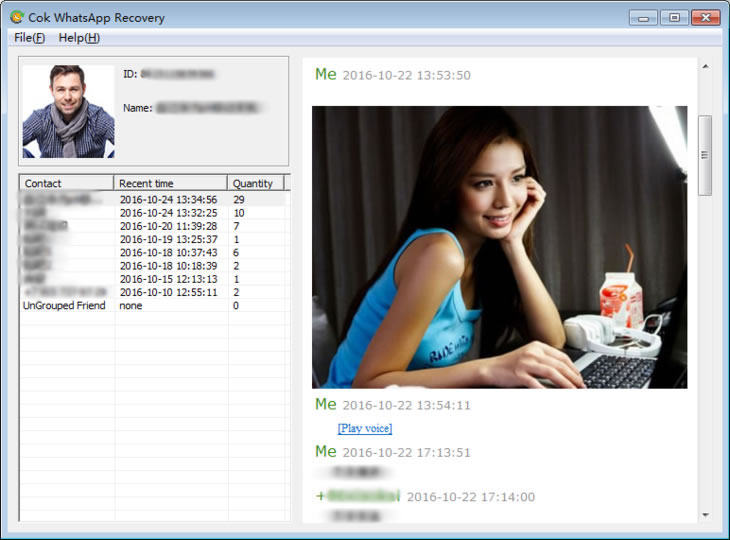
Task: Click the Cok WhatsApp Recovery title icon
Action: coord(17,17)
